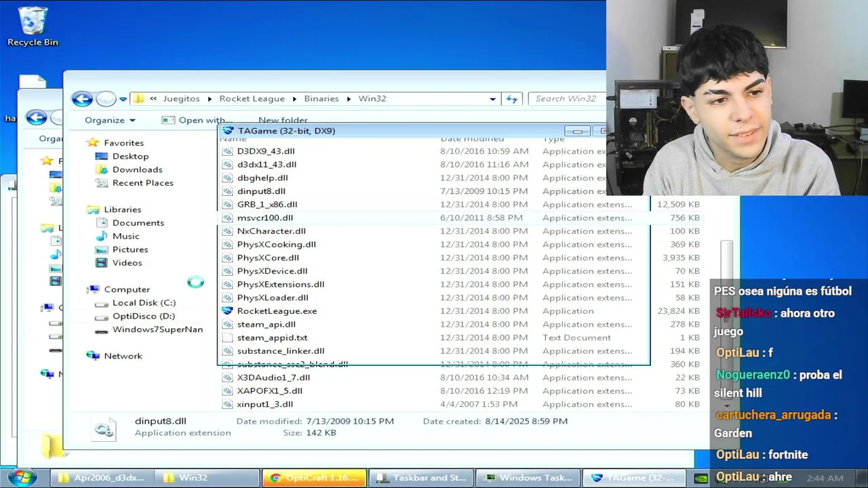Screen dimensions: 868x488
Task: Open Documents library
Action: click(138, 223)
